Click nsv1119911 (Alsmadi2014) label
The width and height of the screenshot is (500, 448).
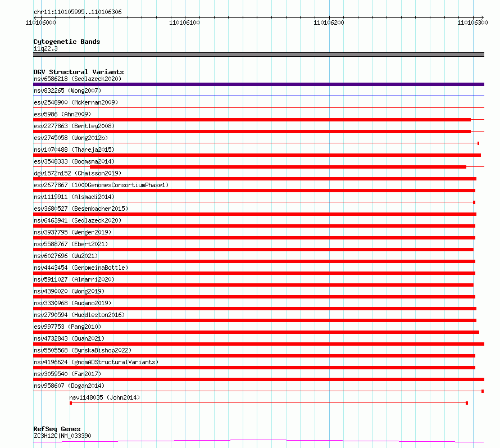click(74, 197)
